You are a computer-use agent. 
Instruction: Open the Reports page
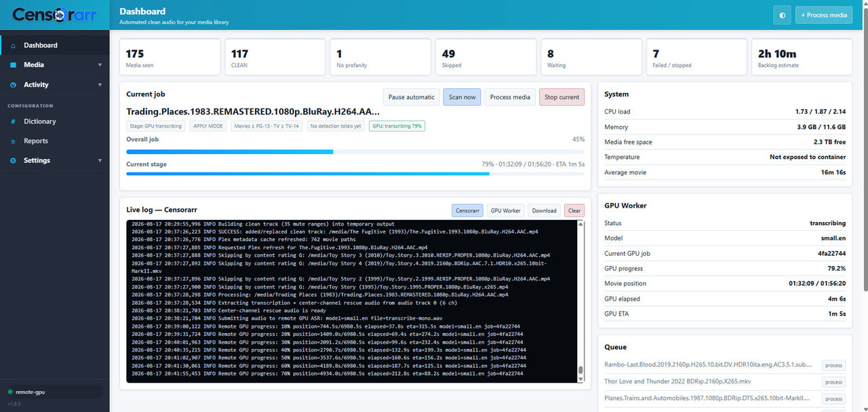pos(54,141)
